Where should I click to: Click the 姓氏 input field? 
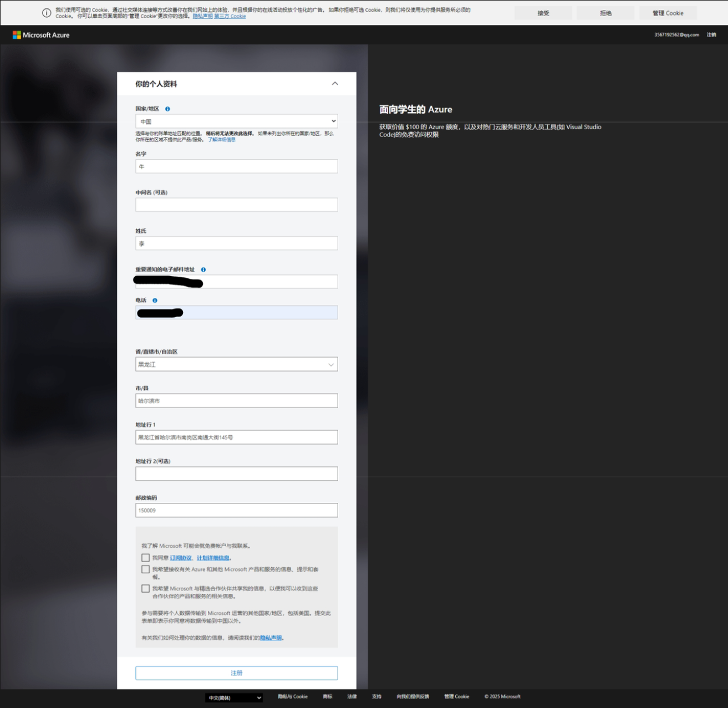237,243
